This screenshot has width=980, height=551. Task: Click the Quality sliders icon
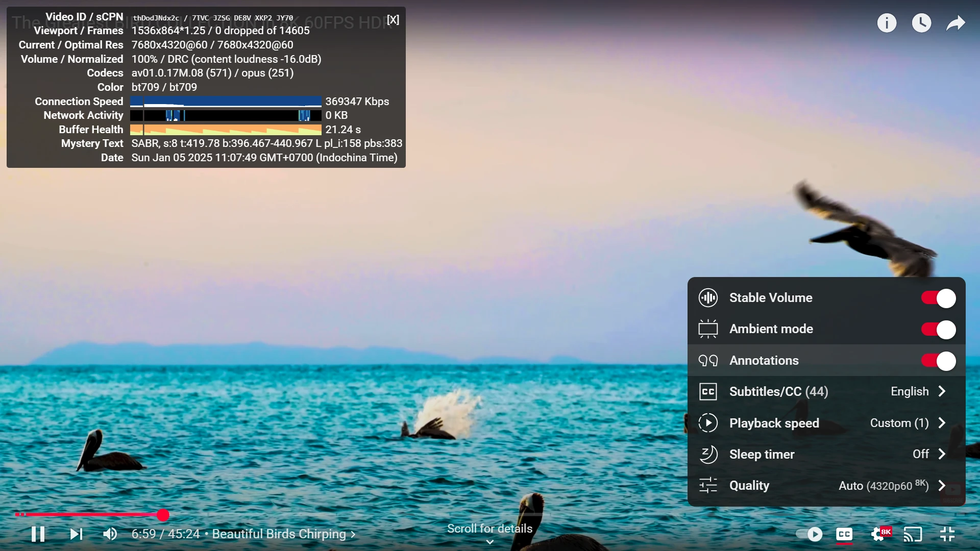pos(708,486)
